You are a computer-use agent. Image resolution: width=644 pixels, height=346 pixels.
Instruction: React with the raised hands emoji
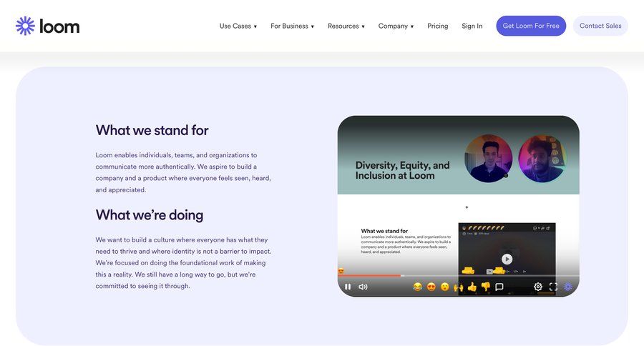click(458, 287)
